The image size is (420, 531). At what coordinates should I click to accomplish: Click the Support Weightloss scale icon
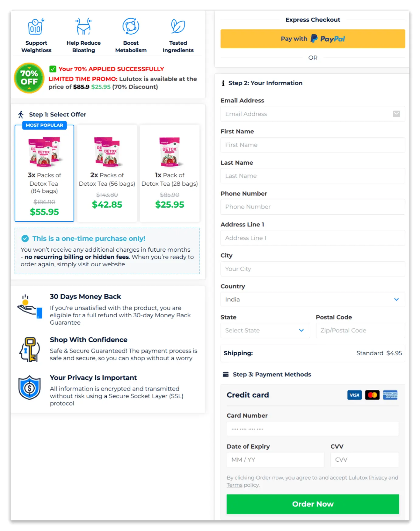click(x=36, y=26)
